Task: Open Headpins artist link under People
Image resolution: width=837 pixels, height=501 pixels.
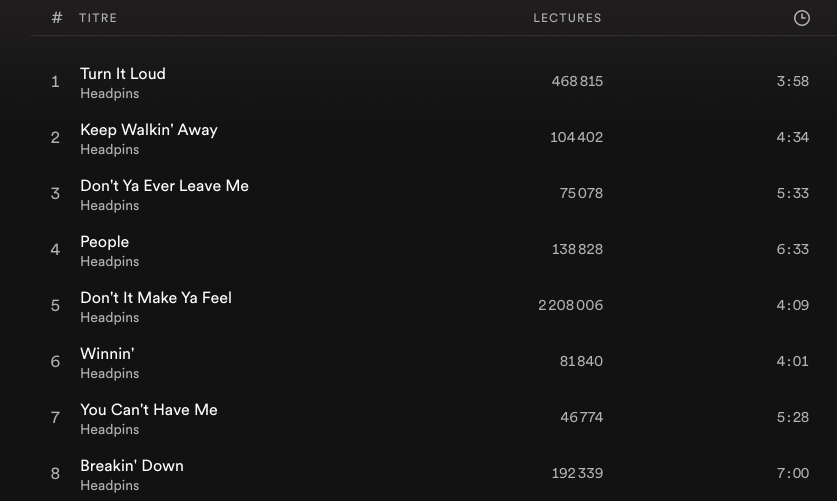Action: click(x=109, y=262)
